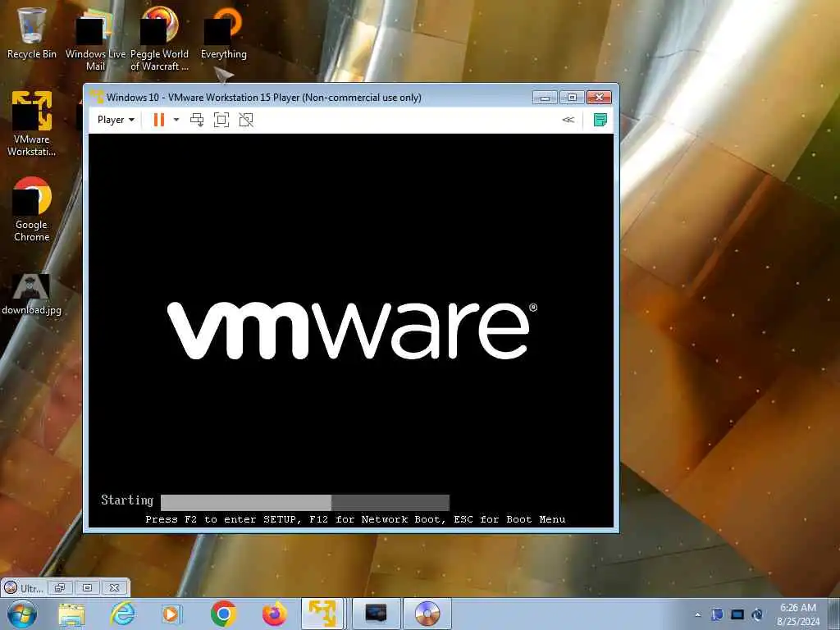
Task: Select Peggle World of Warcraft shortcut
Action: tap(159, 39)
